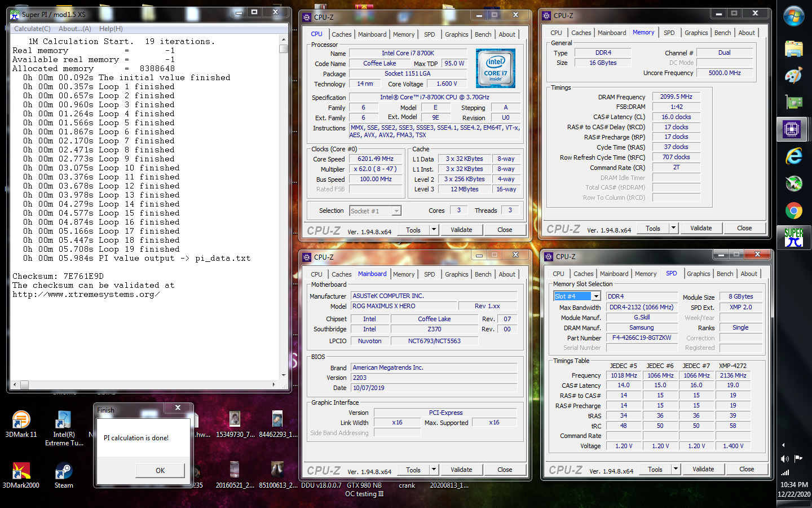Expand Tools arrow in CPU-Z CPU-tab window
The width and height of the screenshot is (812, 508).
[434, 230]
